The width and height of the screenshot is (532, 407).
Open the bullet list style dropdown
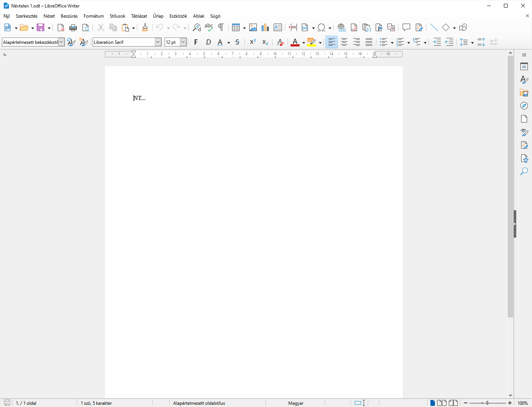pyautogui.click(x=391, y=42)
